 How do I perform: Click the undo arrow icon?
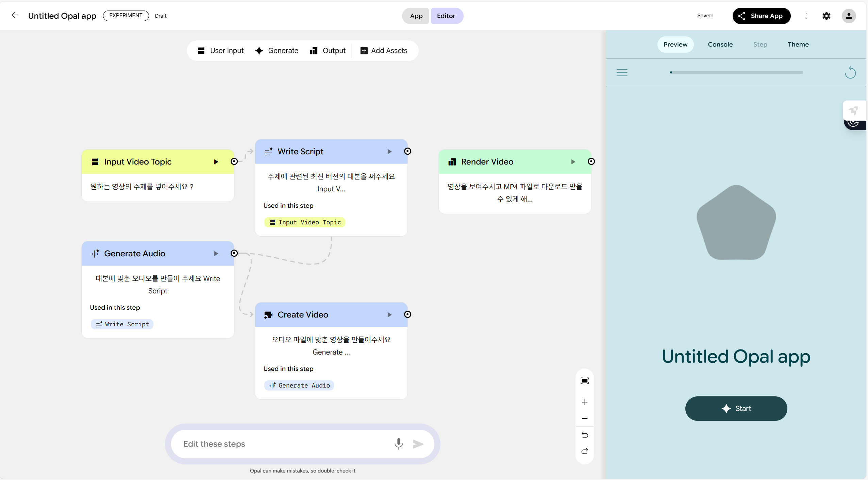585,435
